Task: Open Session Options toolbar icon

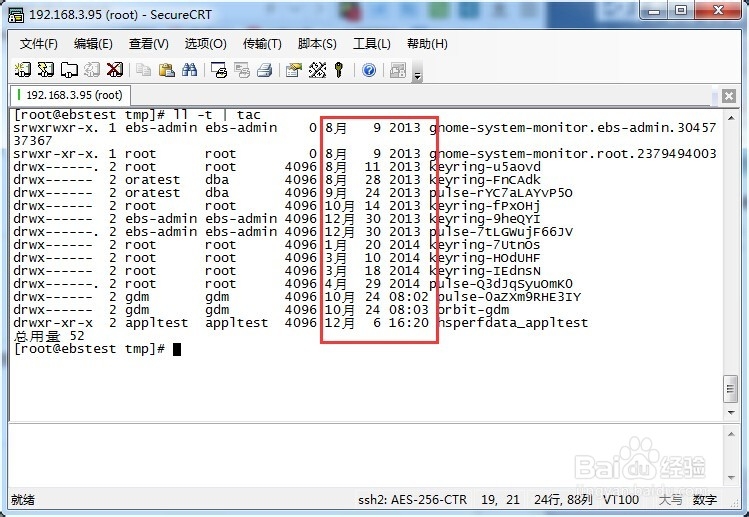Action: coord(294,70)
